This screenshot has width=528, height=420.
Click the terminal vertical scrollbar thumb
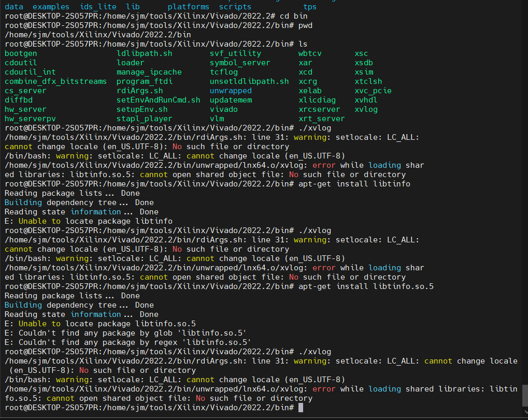pyautogui.click(x=525, y=396)
